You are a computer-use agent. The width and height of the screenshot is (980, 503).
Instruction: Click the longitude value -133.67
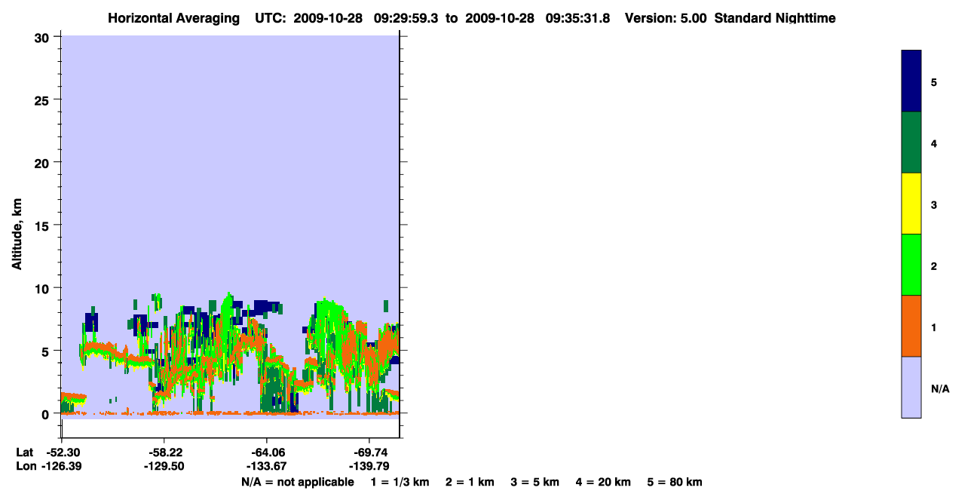pos(266,467)
